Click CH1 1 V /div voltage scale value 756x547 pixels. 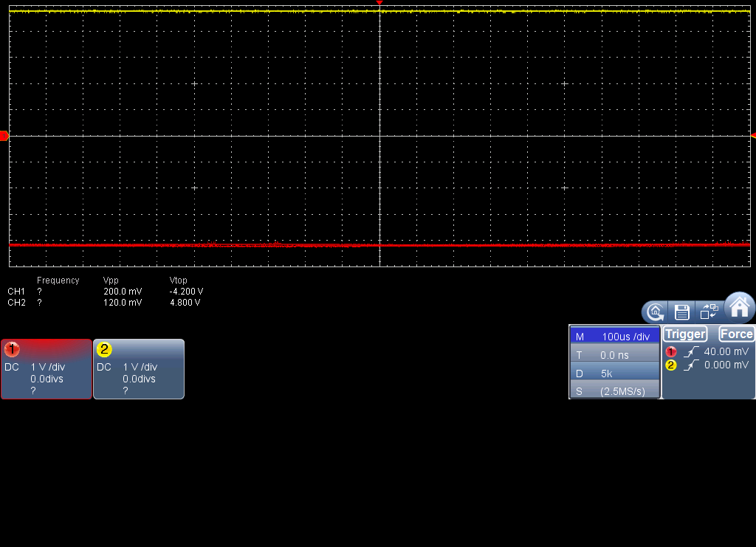(x=48, y=367)
